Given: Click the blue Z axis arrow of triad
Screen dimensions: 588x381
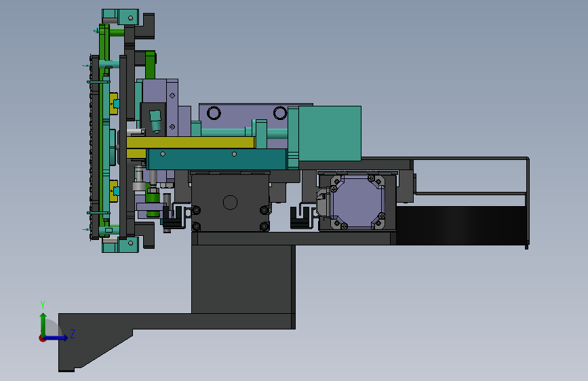Looking at the screenshot, I should tap(56, 338).
